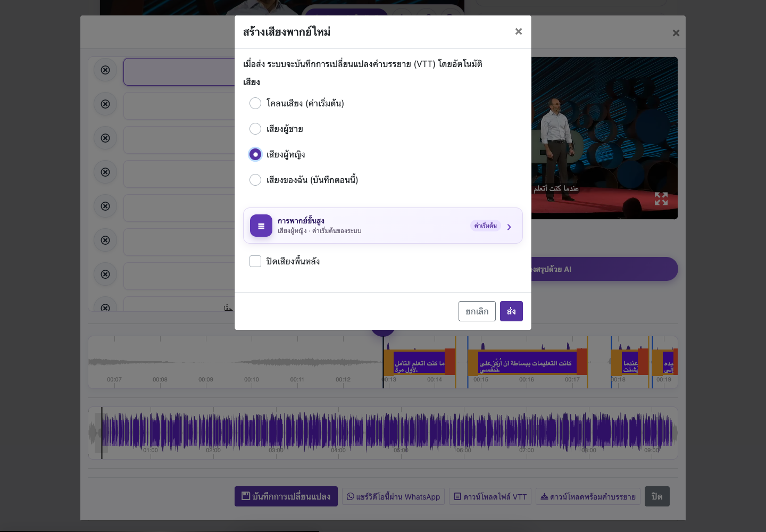The width and height of the screenshot is (766, 532).
Task: Remove the fourth subtitle row with X icon
Action: click(x=105, y=172)
